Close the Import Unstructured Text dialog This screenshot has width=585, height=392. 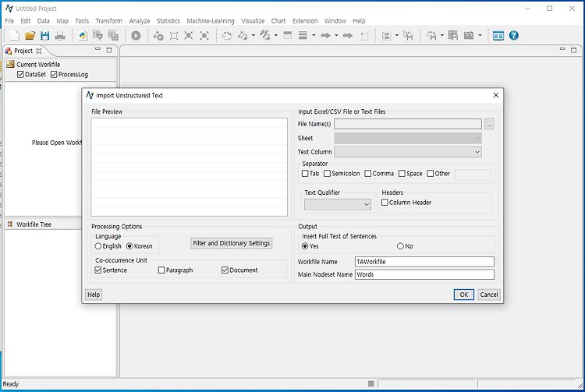click(x=496, y=95)
